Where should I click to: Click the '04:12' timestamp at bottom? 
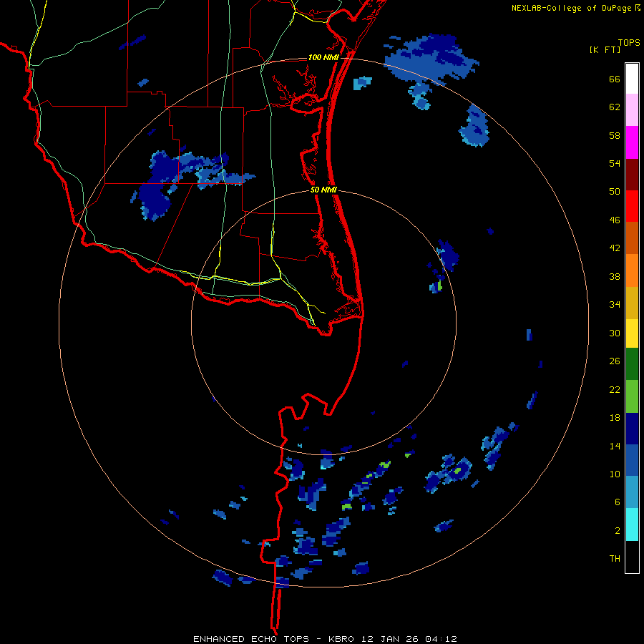[441, 639]
